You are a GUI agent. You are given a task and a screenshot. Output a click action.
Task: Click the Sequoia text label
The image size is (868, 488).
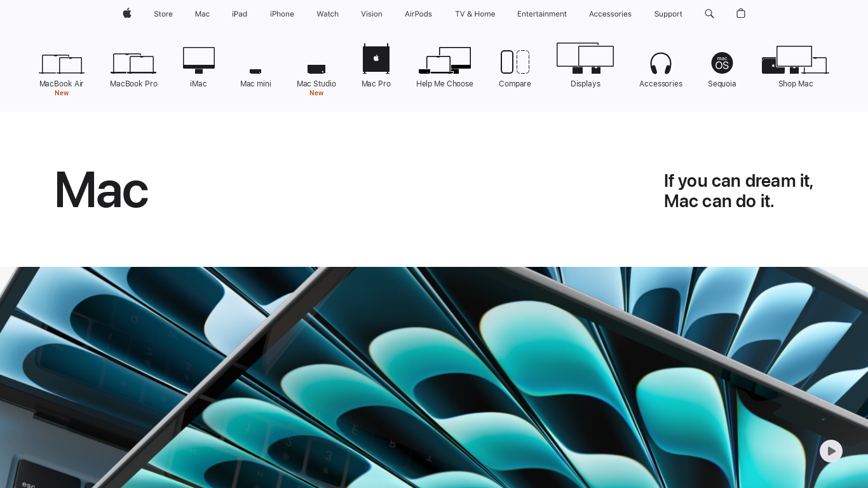click(x=722, y=84)
